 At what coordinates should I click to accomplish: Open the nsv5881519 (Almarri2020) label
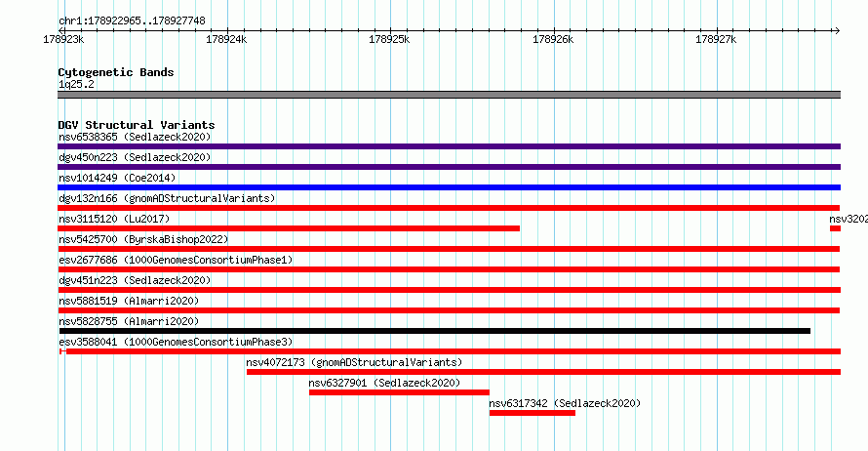pos(129,301)
